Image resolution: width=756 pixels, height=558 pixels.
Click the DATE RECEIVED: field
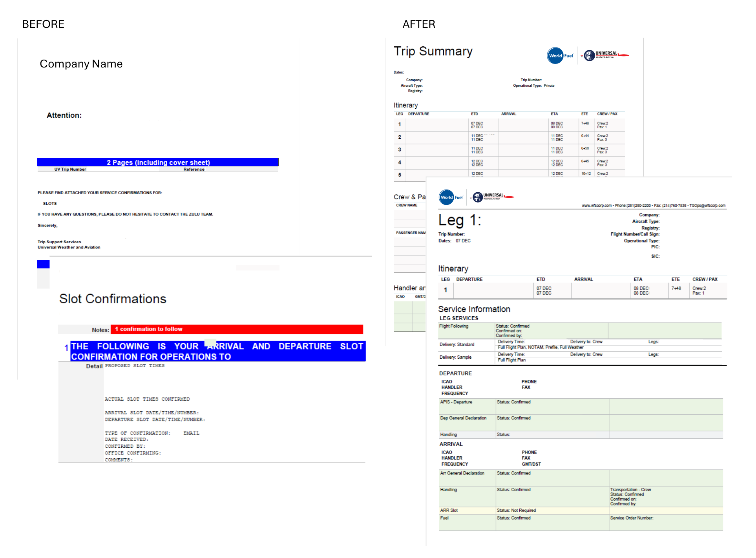pyautogui.click(x=127, y=439)
